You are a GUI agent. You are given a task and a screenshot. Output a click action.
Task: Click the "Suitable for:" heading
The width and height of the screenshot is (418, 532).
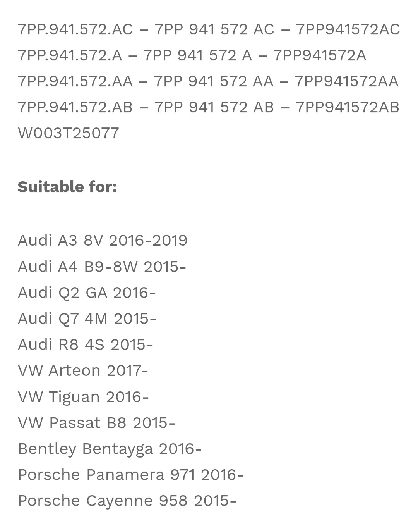coord(67,187)
